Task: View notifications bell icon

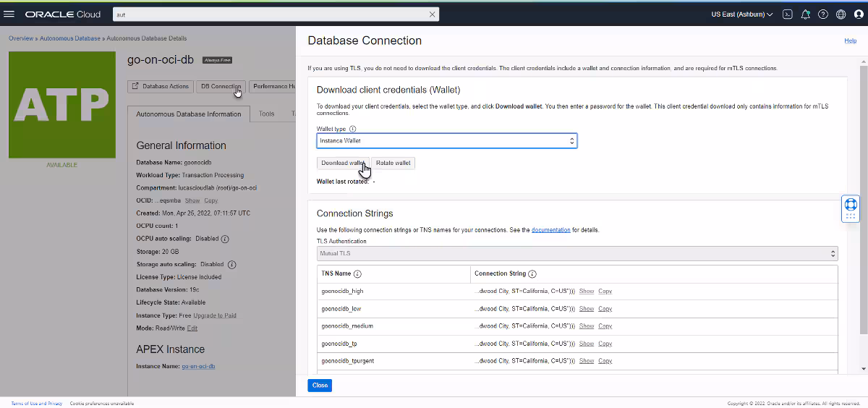Action: [805, 14]
